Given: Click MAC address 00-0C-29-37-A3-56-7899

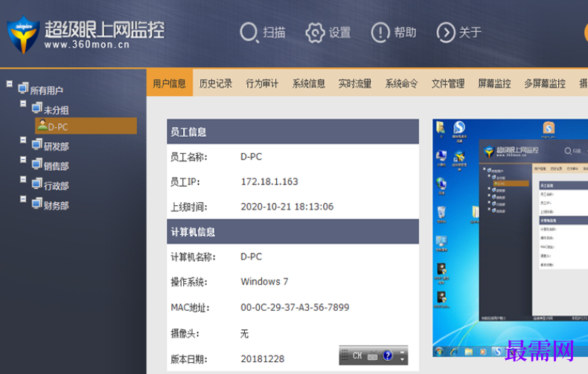Looking at the screenshot, I should 295,307.
